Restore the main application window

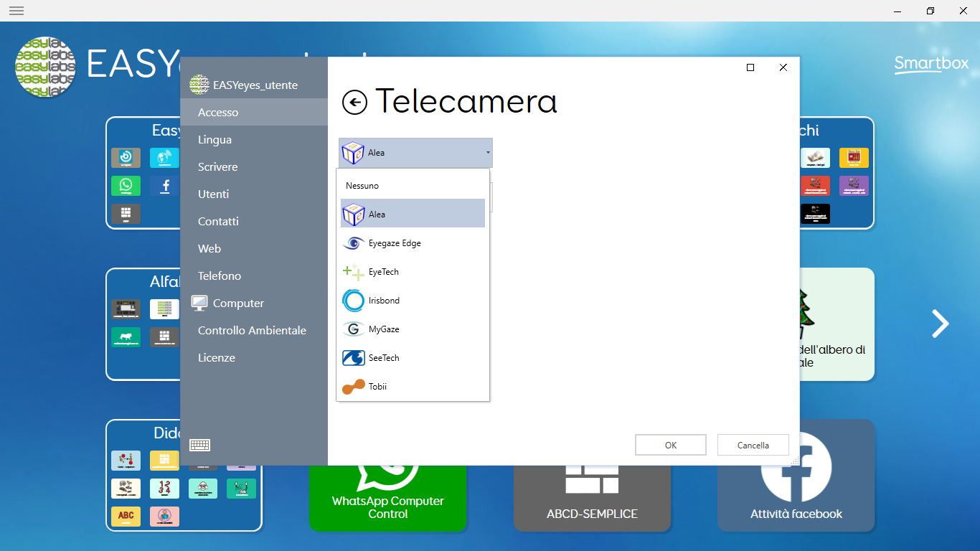coord(930,11)
